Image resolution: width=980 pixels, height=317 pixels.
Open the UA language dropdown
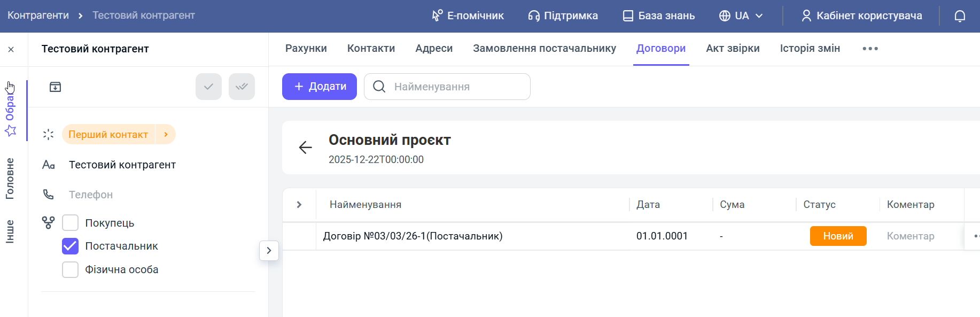tap(741, 16)
